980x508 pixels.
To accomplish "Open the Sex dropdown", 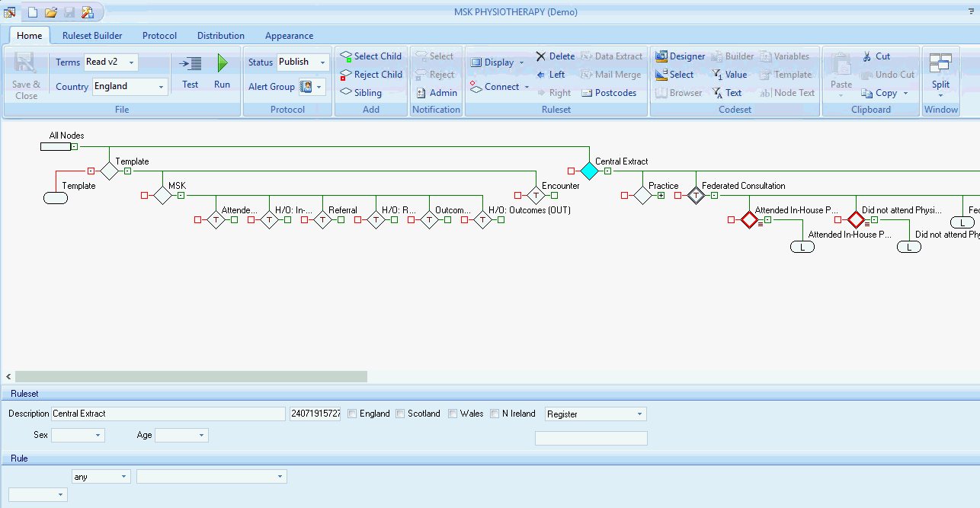I will [x=98, y=436].
